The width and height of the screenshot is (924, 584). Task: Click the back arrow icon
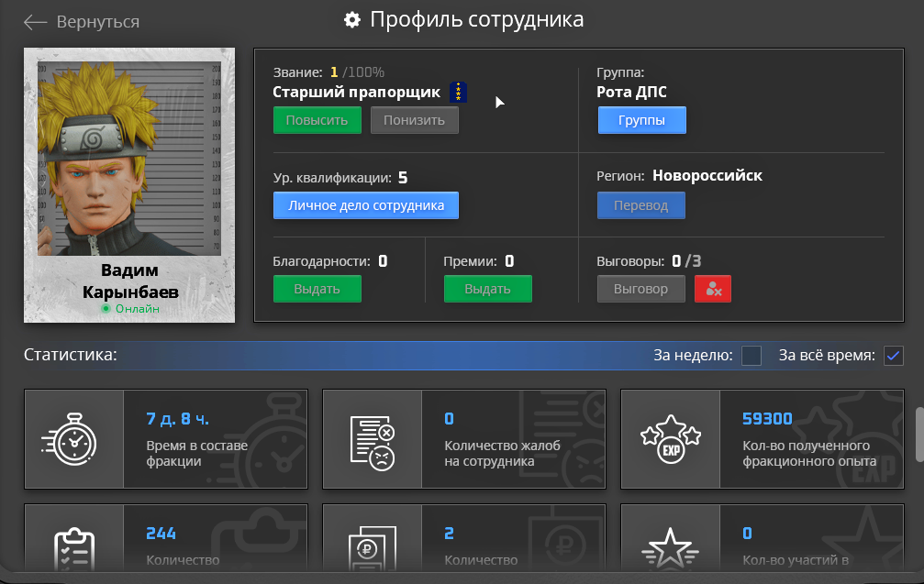click(35, 22)
